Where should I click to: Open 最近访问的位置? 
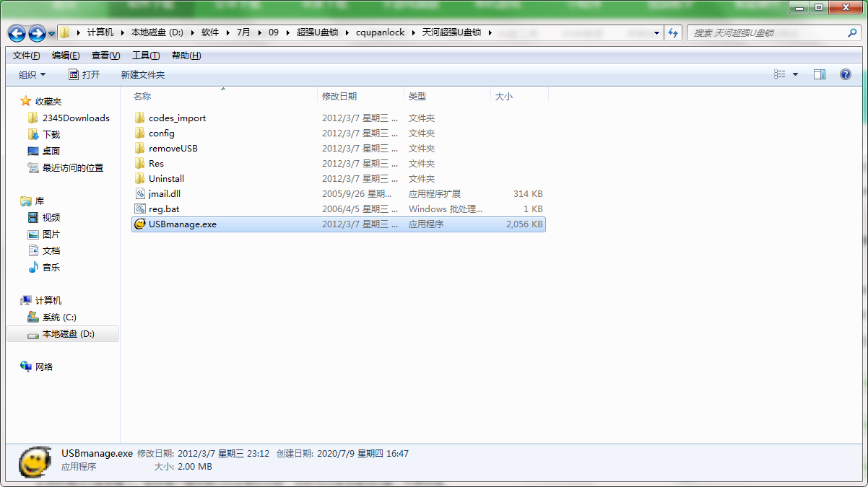[72, 167]
